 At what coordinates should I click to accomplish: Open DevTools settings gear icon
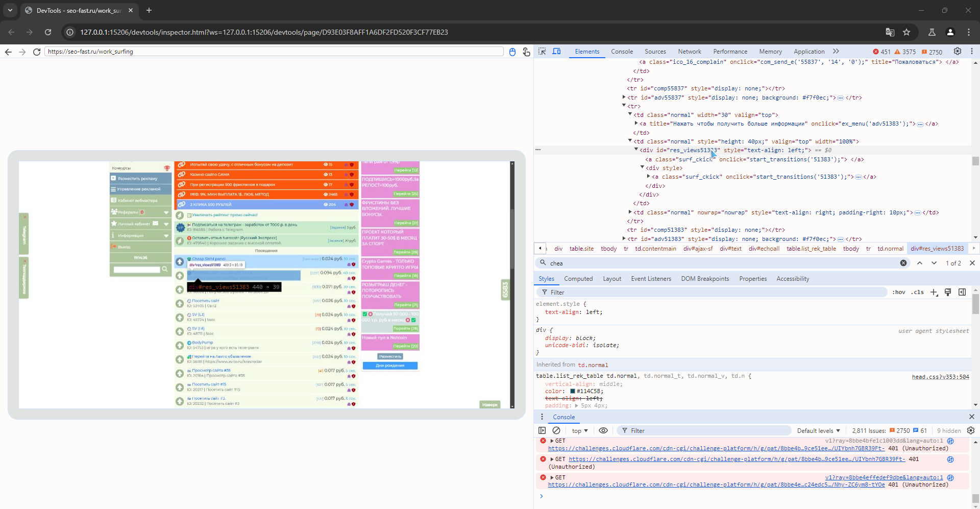[958, 52]
